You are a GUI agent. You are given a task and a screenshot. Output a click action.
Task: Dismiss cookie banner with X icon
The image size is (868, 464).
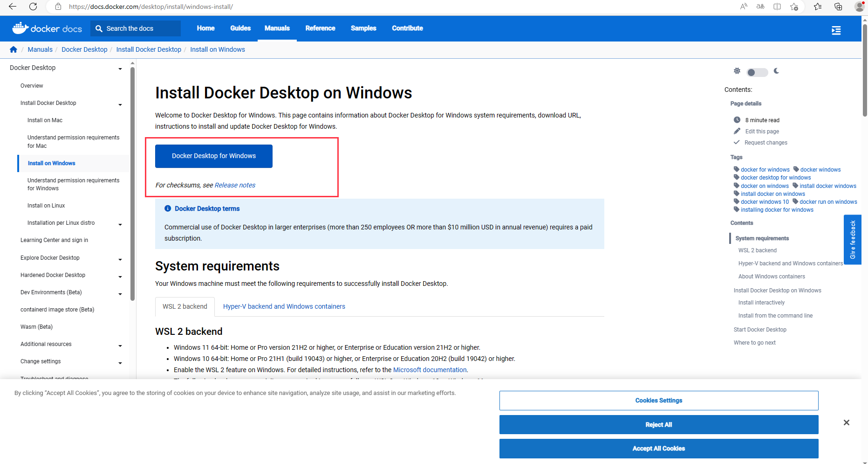coord(846,422)
